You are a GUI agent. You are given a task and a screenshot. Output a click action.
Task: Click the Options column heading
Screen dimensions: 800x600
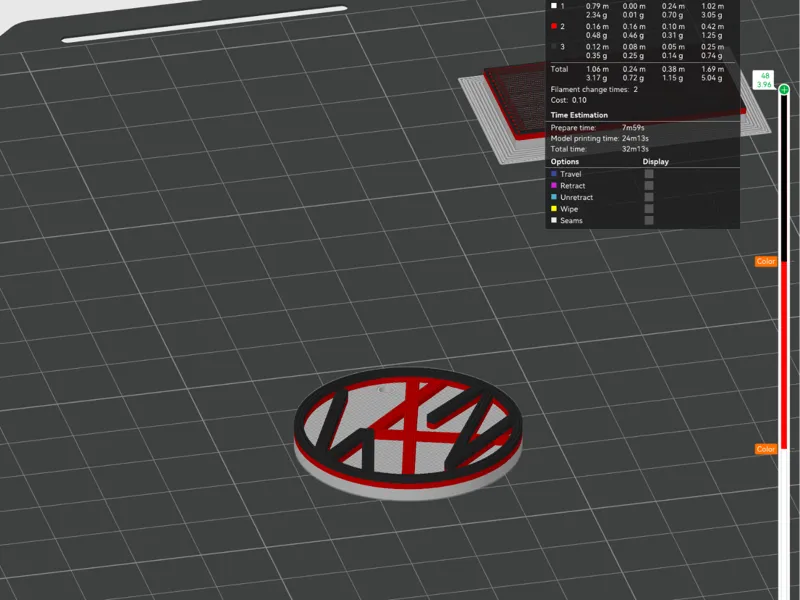click(565, 162)
